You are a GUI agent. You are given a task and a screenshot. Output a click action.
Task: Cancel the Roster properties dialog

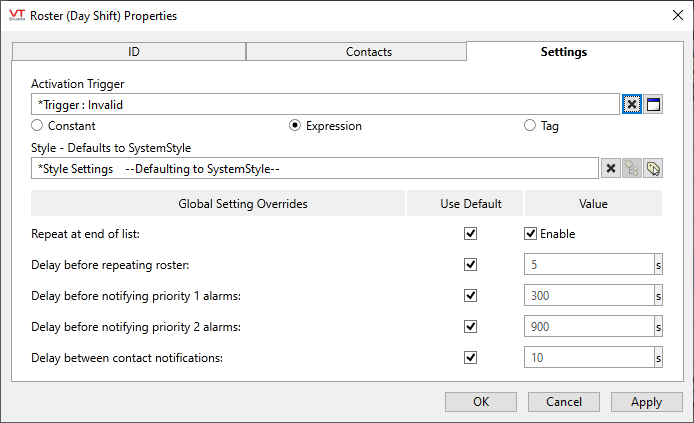pos(564,402)
